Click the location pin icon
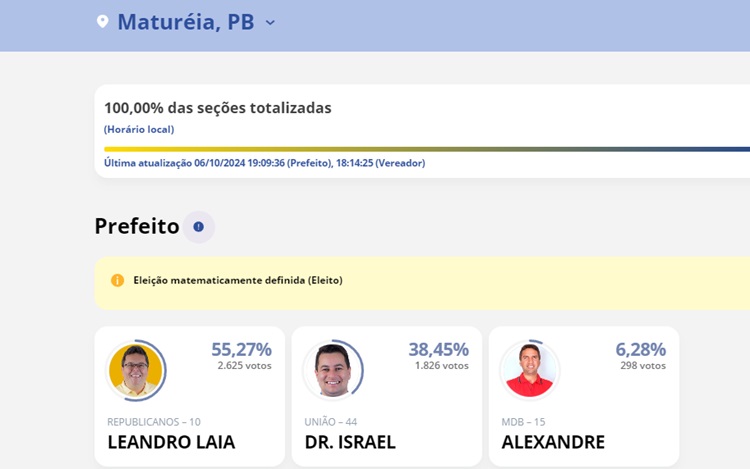750x469 pixels. click(x=102, y=22)
